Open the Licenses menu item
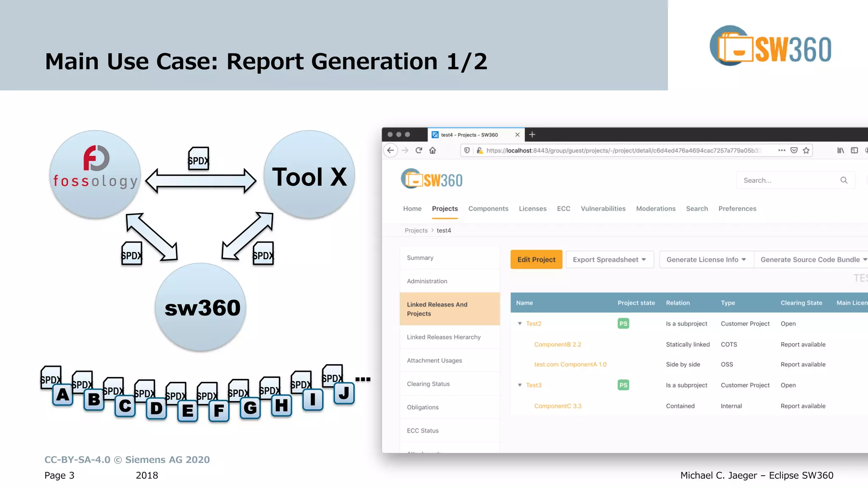Image resolution: width=868 pixels, height=488 pixels. (x=532, y=209)
